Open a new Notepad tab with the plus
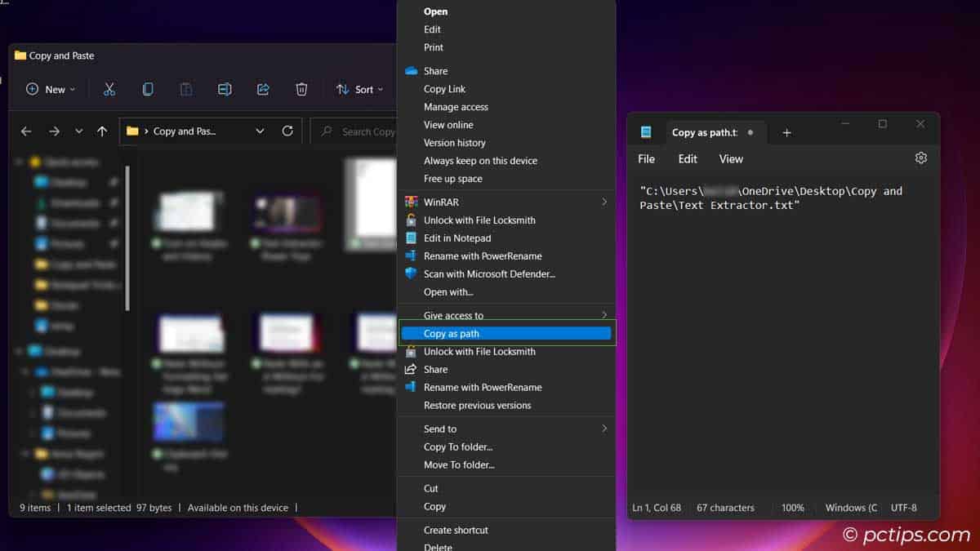The width and height of the screenshot is (980, 551). pyautogui.click(x=786, y=131)
